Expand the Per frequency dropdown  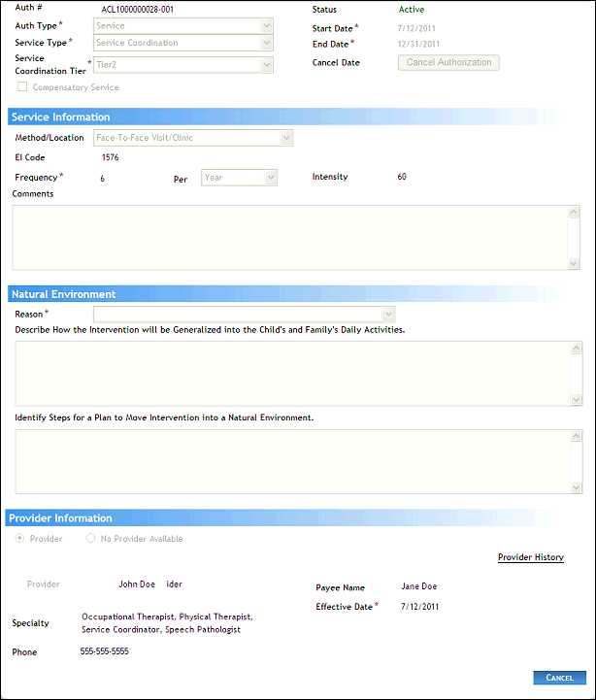(x=239, y=178)
